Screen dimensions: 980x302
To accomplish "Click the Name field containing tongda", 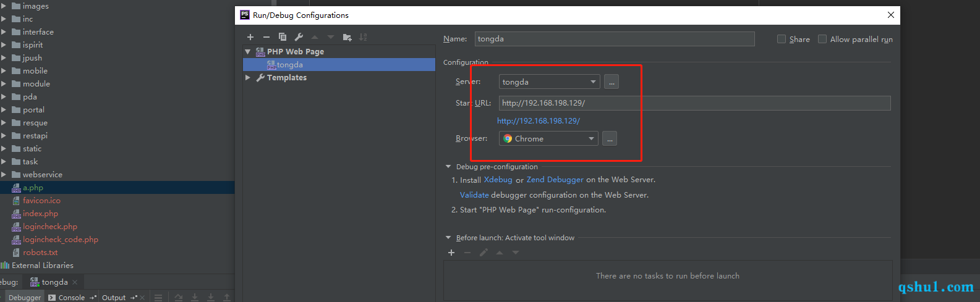I will [x=615, y=39].
